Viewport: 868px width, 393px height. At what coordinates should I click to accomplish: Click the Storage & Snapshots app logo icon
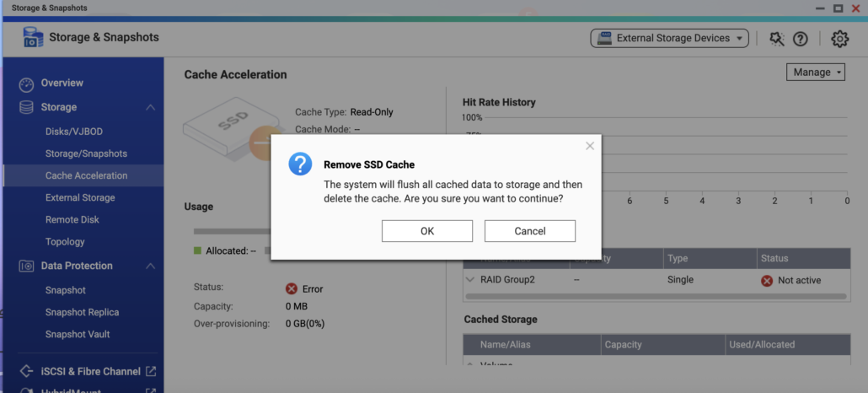[33, 37]
